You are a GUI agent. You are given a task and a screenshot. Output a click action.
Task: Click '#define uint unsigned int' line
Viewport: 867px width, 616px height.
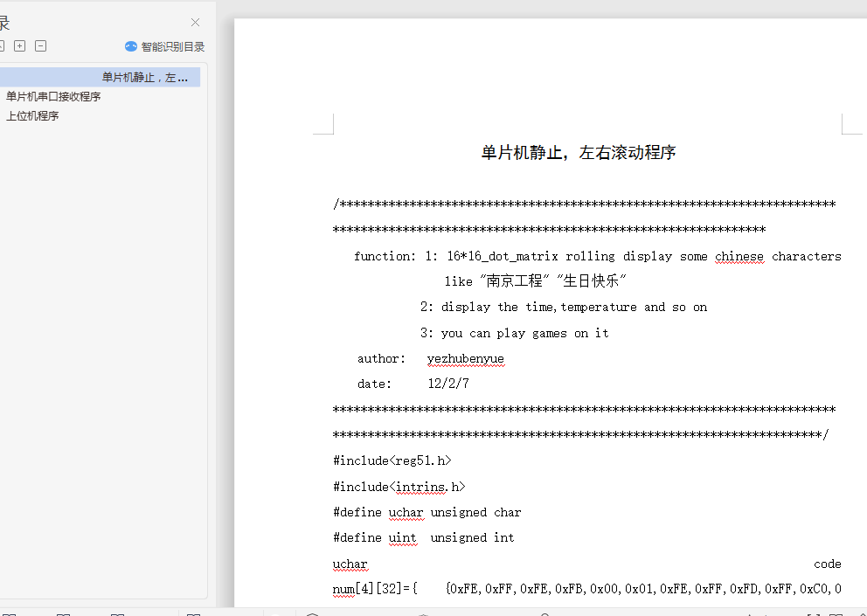pos(424,538)
